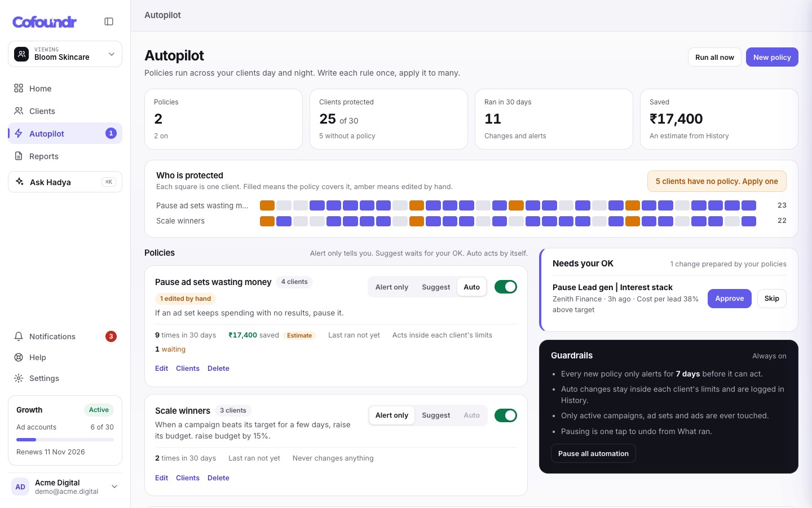Image resolution: width=812 pixels, height=508 pixels.
Task: Click the 1 edited by hand tag
Action: [x=186, y=299]
